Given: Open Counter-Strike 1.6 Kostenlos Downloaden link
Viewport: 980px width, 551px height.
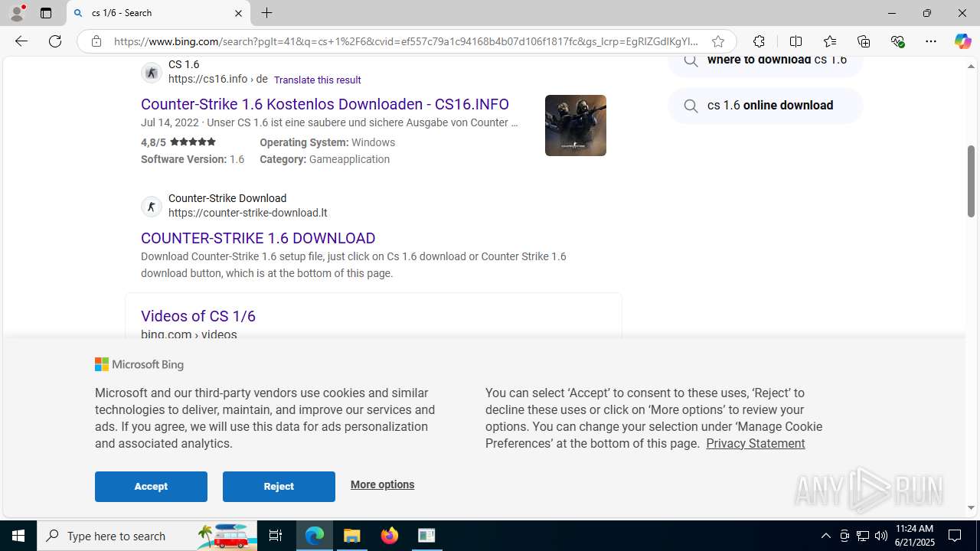Looking at the screenshot, I should pos(325,104).
